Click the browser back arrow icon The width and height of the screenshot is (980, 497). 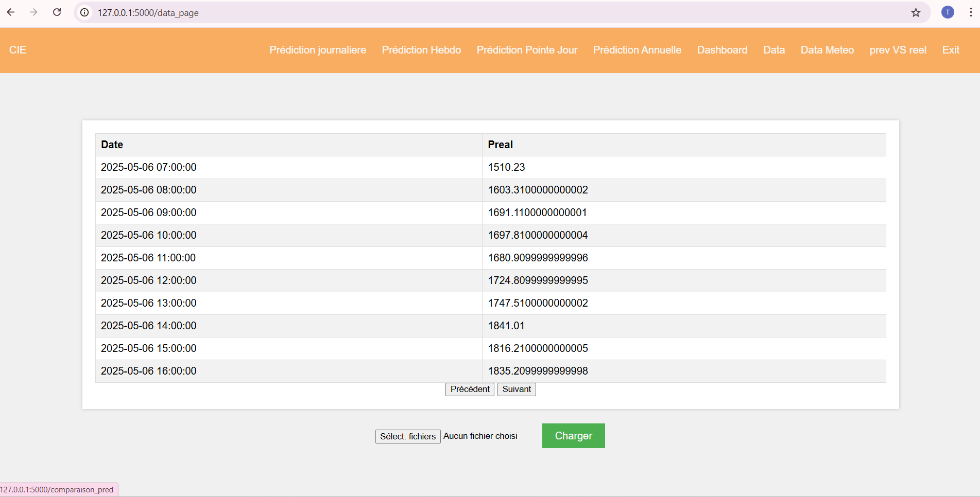[11, 12]
